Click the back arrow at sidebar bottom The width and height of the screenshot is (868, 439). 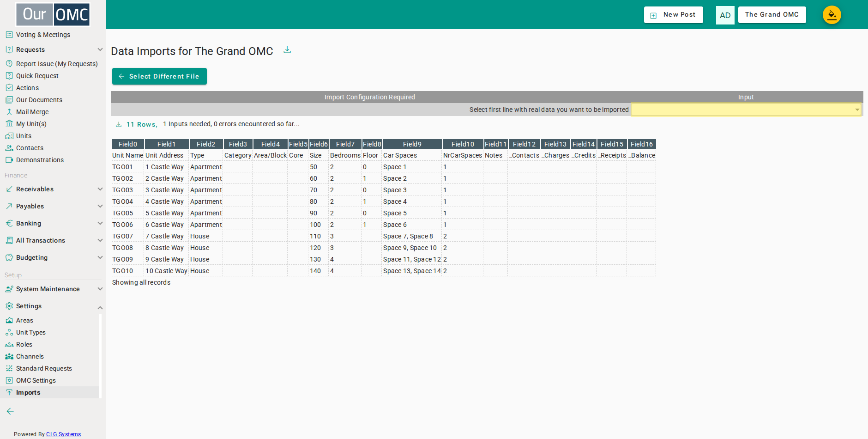click(10, 411)
